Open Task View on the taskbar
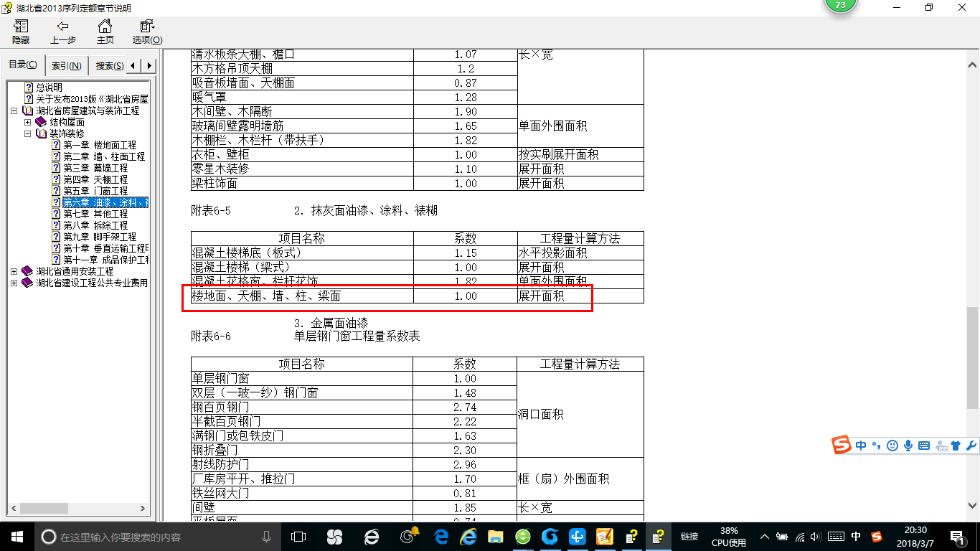The width and height of the screenshot is (980, 551). click(x=298, y=536)
